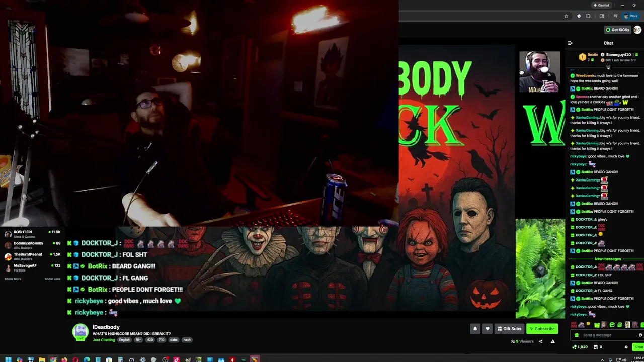Select the 18+ tag
644x362 pixels.
click(x=138, y=340)
